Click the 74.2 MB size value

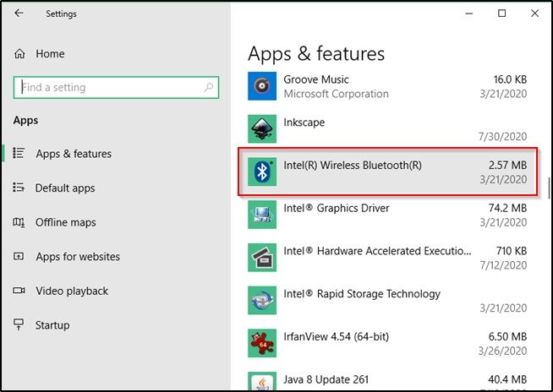[507, 208]
